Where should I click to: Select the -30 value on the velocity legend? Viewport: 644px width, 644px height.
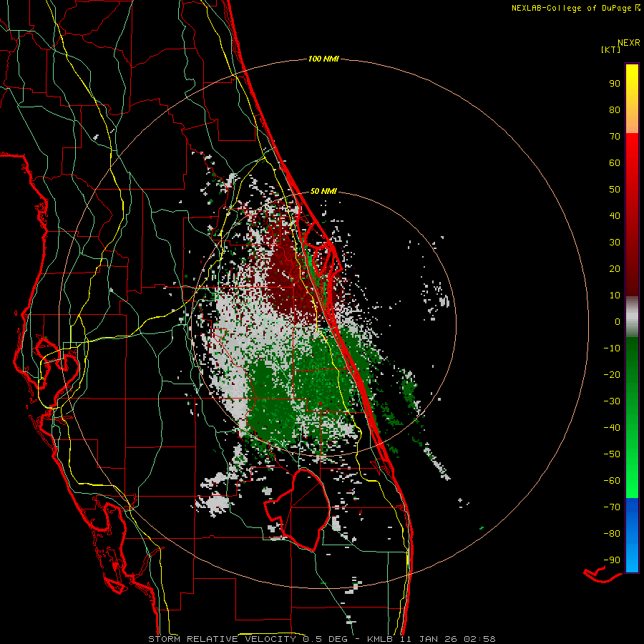pos(612,401)
